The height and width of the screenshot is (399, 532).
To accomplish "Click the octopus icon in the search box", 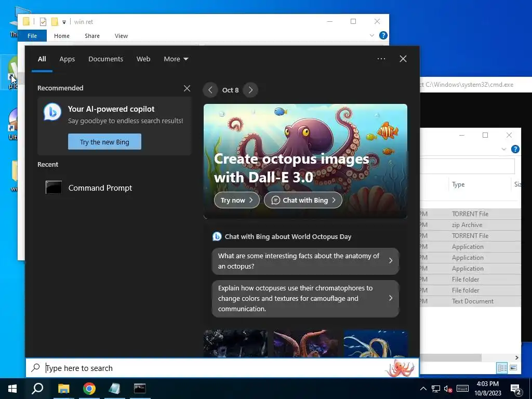I will tap(400, 368).
